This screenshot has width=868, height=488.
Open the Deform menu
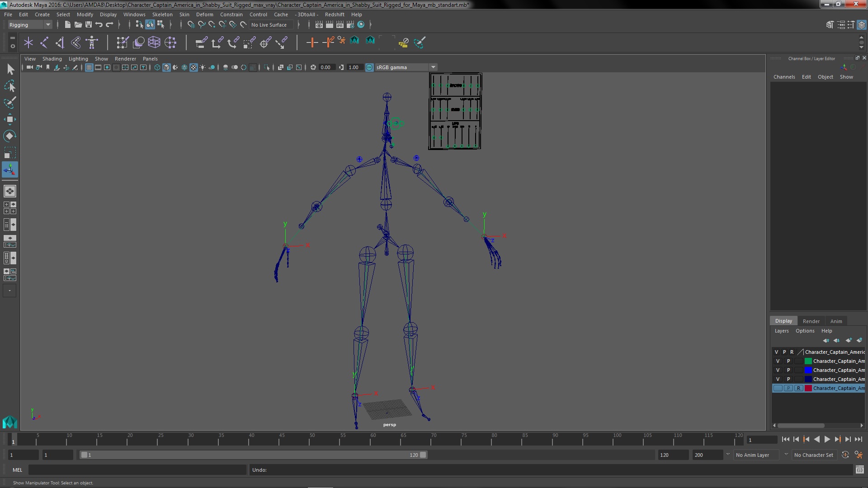tap(204, 14)
